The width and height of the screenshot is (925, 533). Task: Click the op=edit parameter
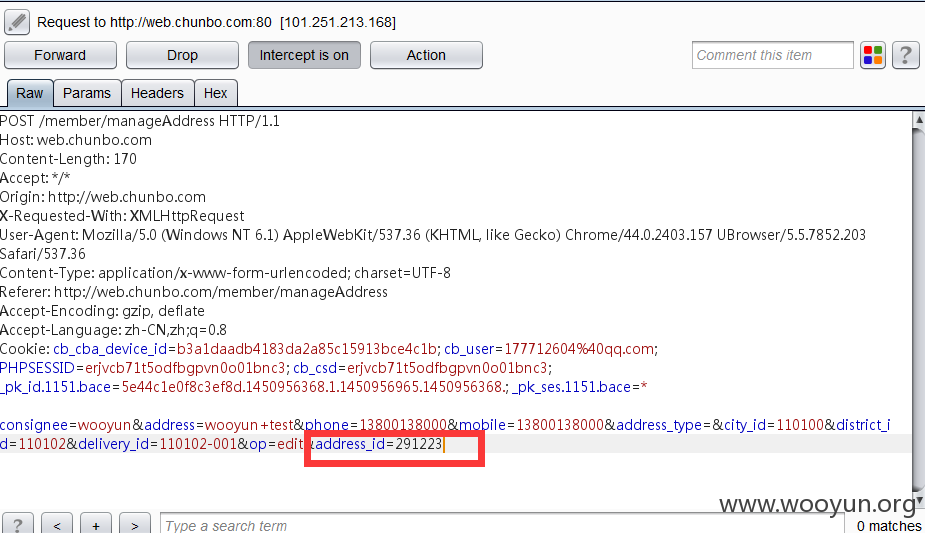[276, 444]
